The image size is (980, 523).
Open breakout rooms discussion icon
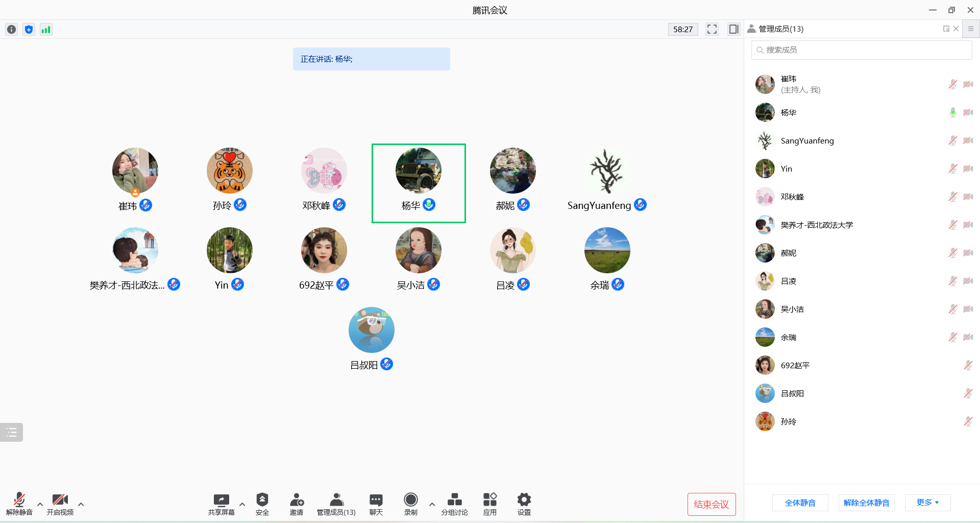click(x=454, y=500)
